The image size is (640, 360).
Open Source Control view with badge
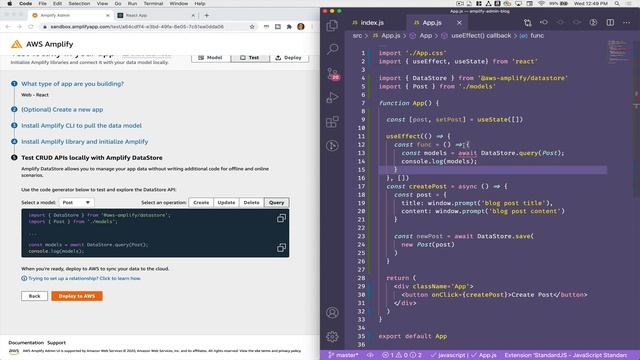[x=333, y=74]
